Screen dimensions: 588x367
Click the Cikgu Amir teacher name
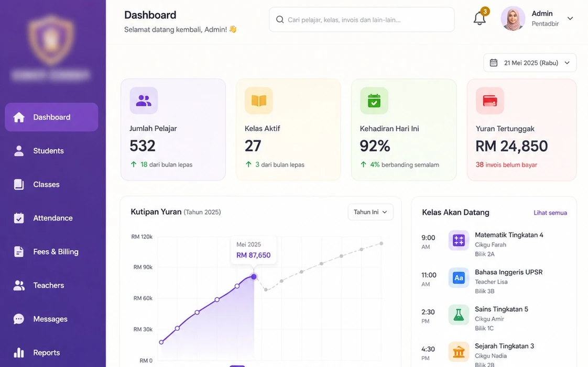(489, 319)
